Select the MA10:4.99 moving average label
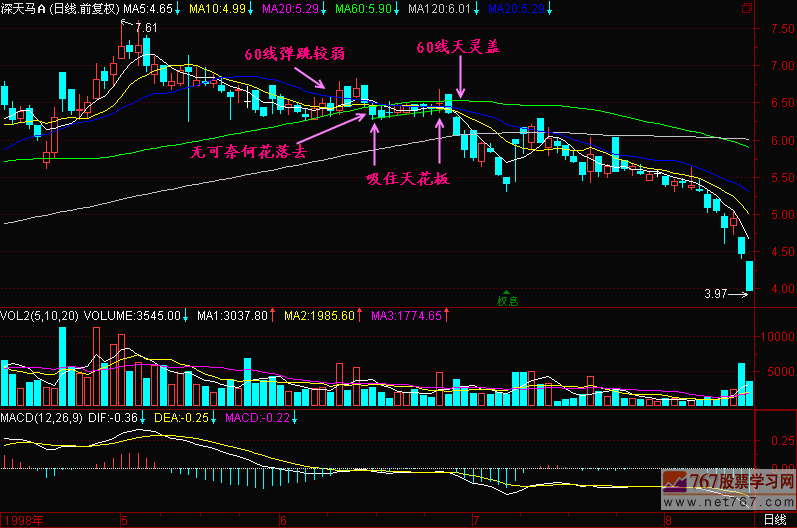 click(219, 8)
